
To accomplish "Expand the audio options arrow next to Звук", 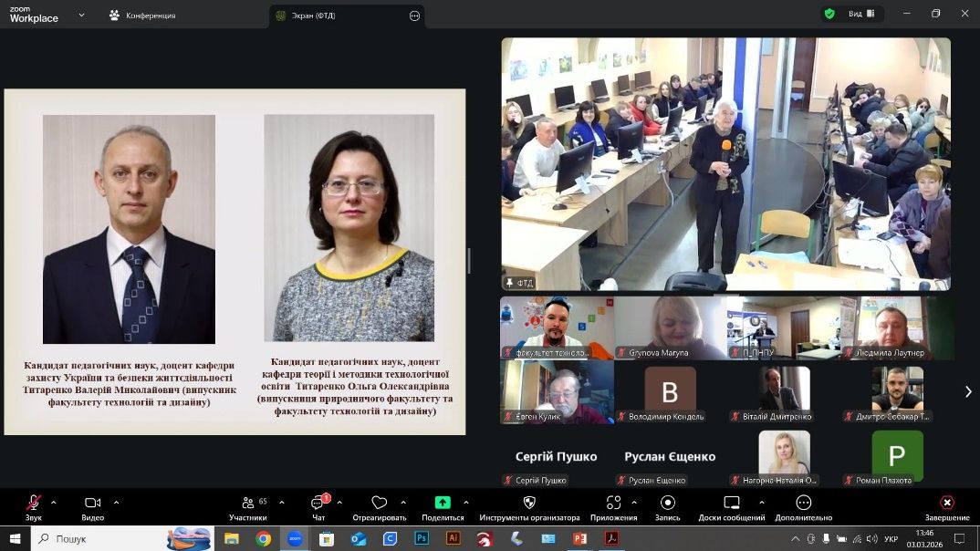I will pyautogui.click(x=54, y=502).
